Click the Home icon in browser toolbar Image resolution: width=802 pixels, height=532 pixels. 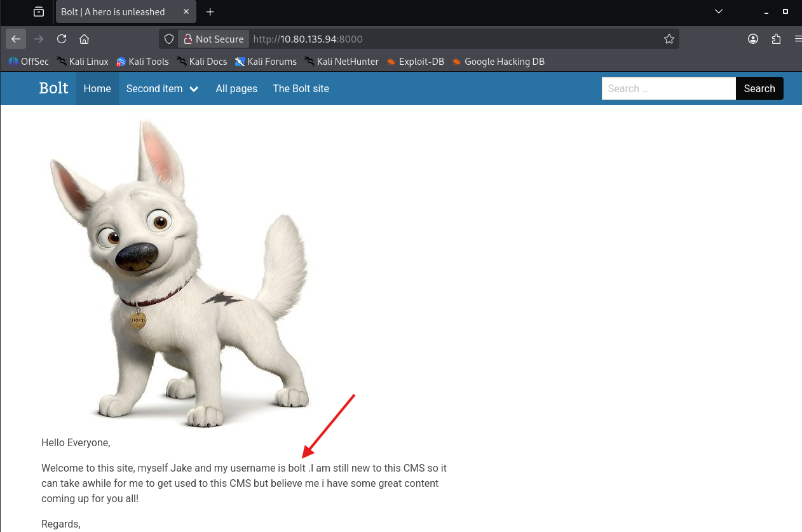(84, 39)
